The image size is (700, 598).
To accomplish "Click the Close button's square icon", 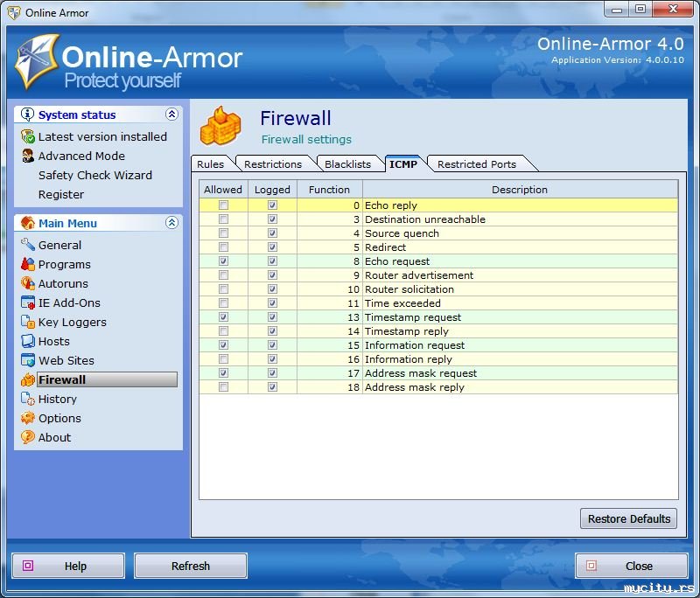I will click(591, 566).
